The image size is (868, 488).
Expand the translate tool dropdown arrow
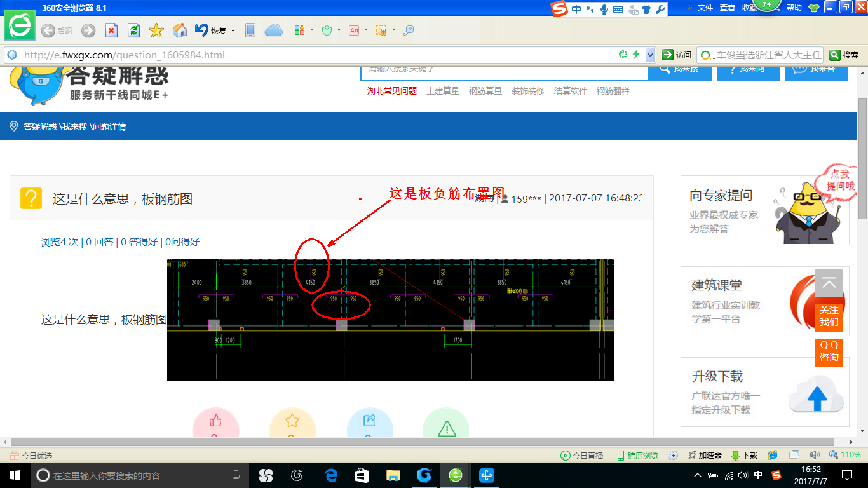click(x=366, y=30)
